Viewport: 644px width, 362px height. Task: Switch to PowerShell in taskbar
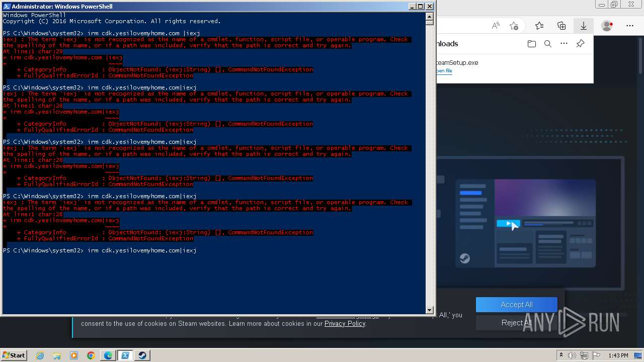click(x=125, y=355)
